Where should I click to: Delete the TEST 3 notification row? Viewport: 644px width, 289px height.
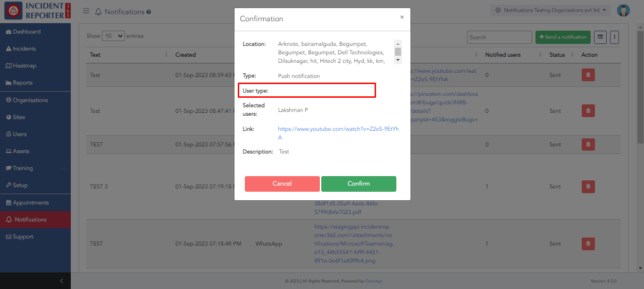click(588, 187)
